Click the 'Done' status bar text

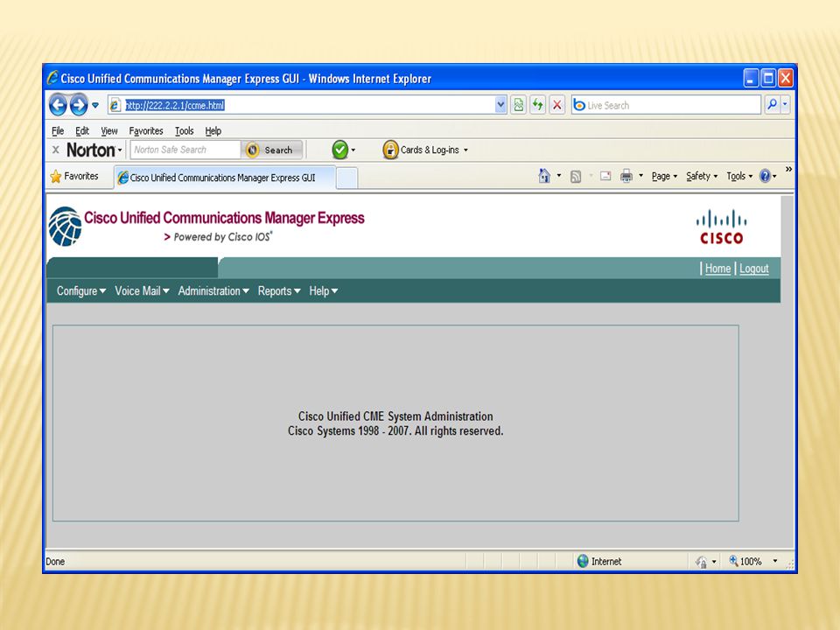pyautogui.click(x=55, y=562)
